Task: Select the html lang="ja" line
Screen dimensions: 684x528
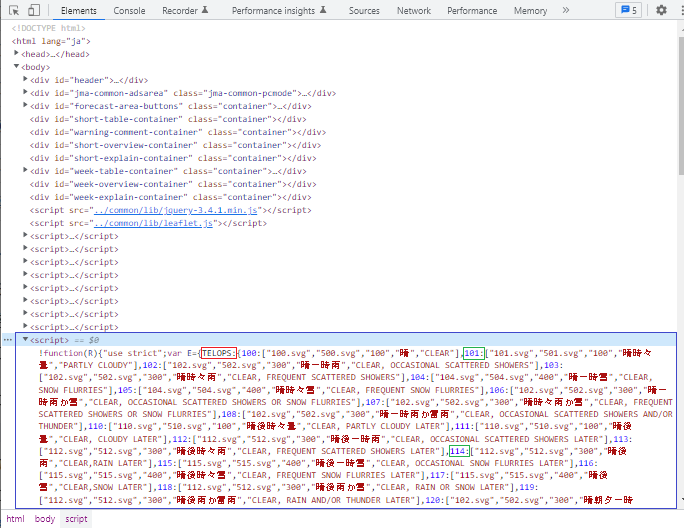Action: (x=51, y=41)
